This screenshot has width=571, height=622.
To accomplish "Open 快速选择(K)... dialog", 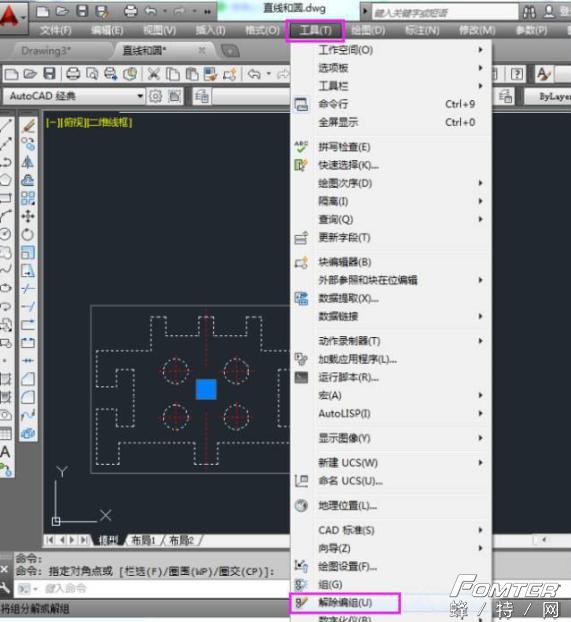I will [x=391, y=165].
